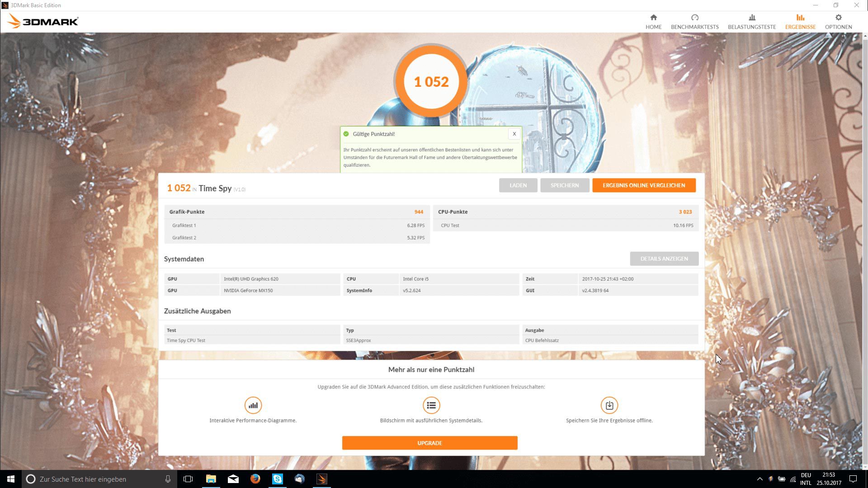
Task: Click NVIDIA GeForce MX150 entry
Action: coord(280,291)
